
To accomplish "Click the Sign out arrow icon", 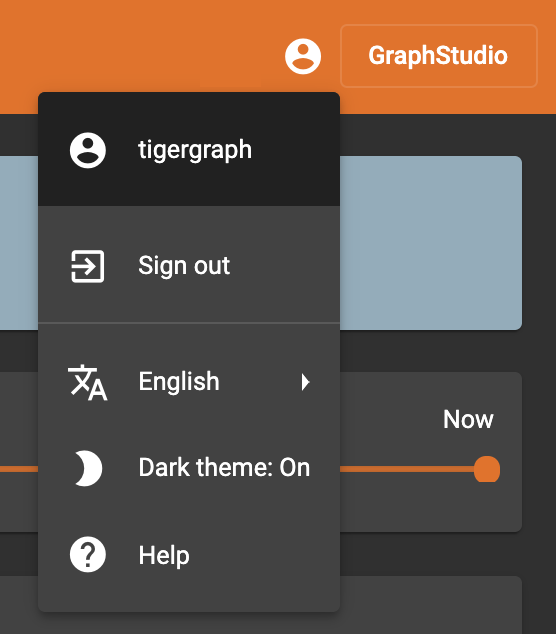I will (88, 266).
